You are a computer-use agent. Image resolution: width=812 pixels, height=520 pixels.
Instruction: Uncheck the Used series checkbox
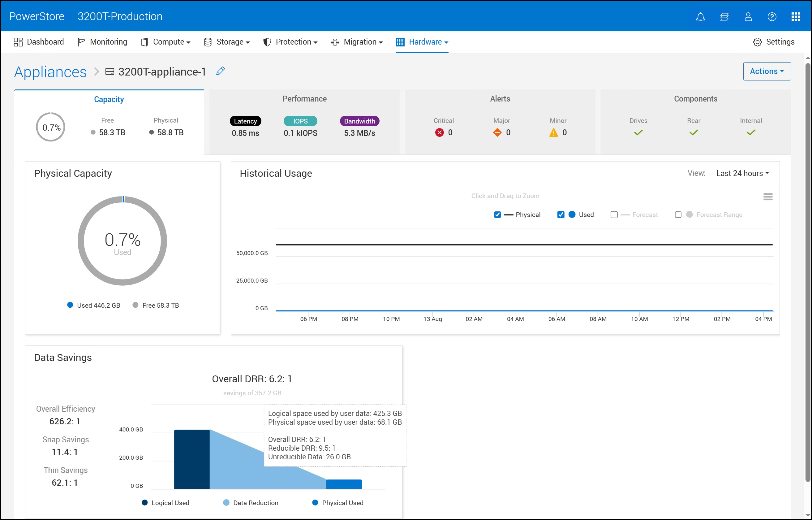point(561,215)
